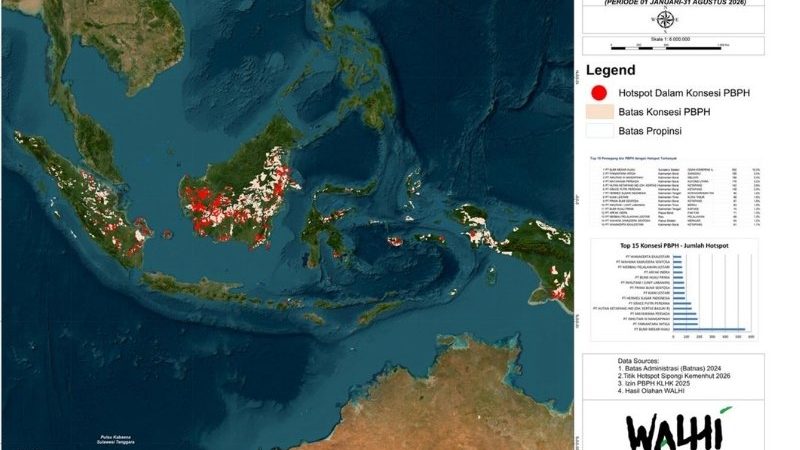800x450 pixels.
Task: Select the 'Batas Konsesi PBPH' label
Action: point(664,112)
